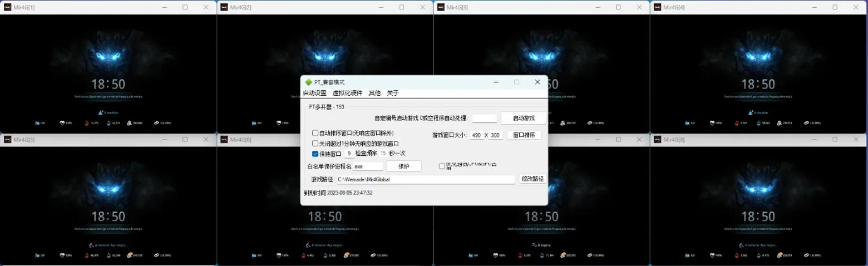The height and width of the screenshot is (266, 868).
Task: Click the 18:50 clock in Mir4G[1]
Action: 107,84
